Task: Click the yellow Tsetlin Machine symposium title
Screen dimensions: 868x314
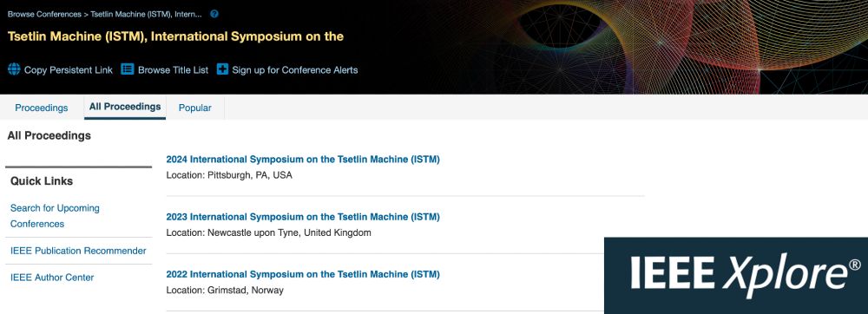Action: [x=175, y=36]
